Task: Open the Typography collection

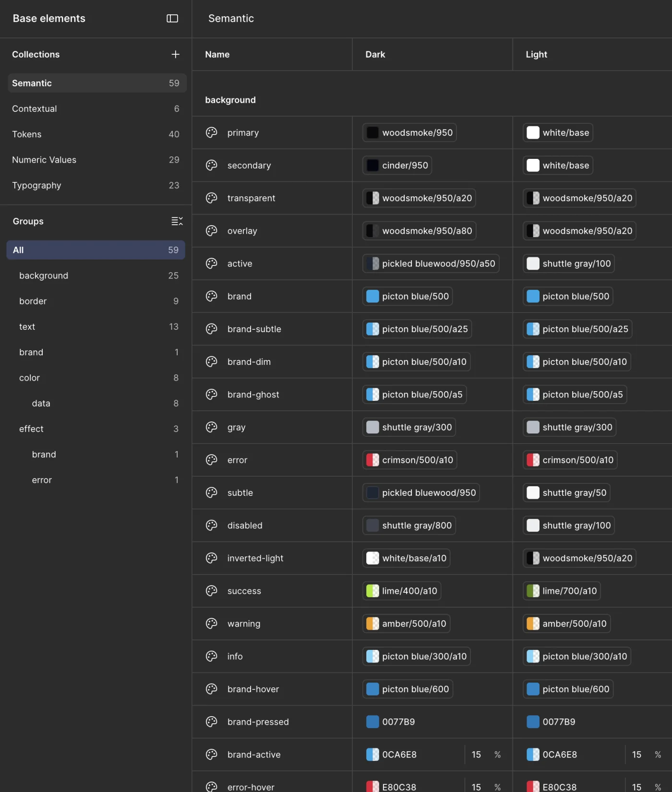Action: 97,185
